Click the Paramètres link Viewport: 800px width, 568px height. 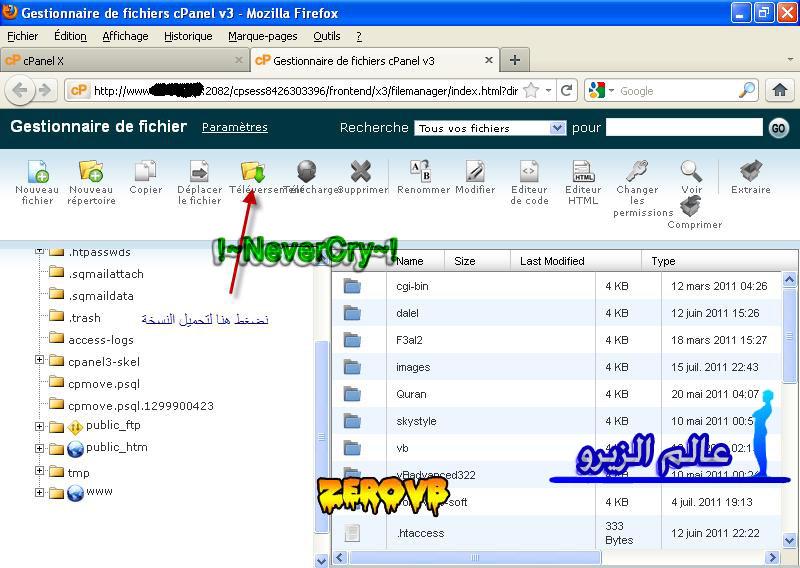tap(235, 127)
